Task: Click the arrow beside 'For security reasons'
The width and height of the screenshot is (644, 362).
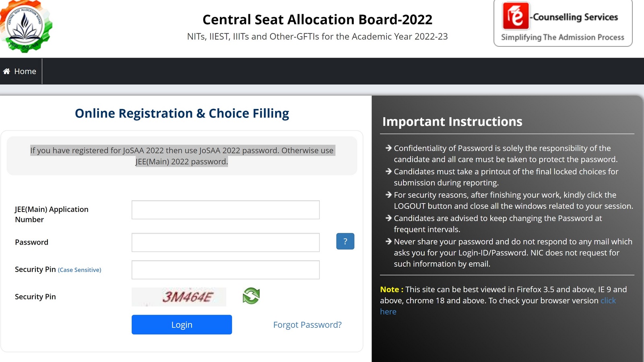Action: 388,195
